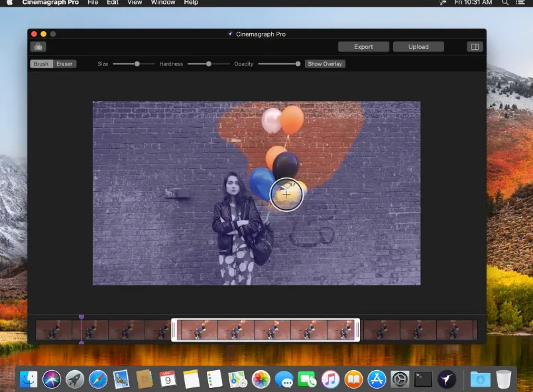Click the color adjustments circles icon in toolbar
This screenshot has width=533, height=392.
click(38, 47)
